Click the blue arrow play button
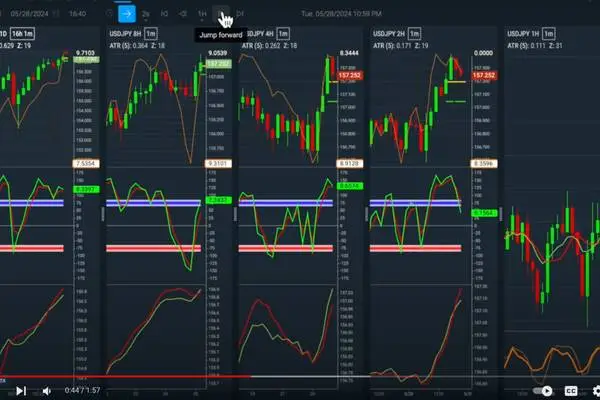This screenshot has height=400, width=600. point(127,14)
